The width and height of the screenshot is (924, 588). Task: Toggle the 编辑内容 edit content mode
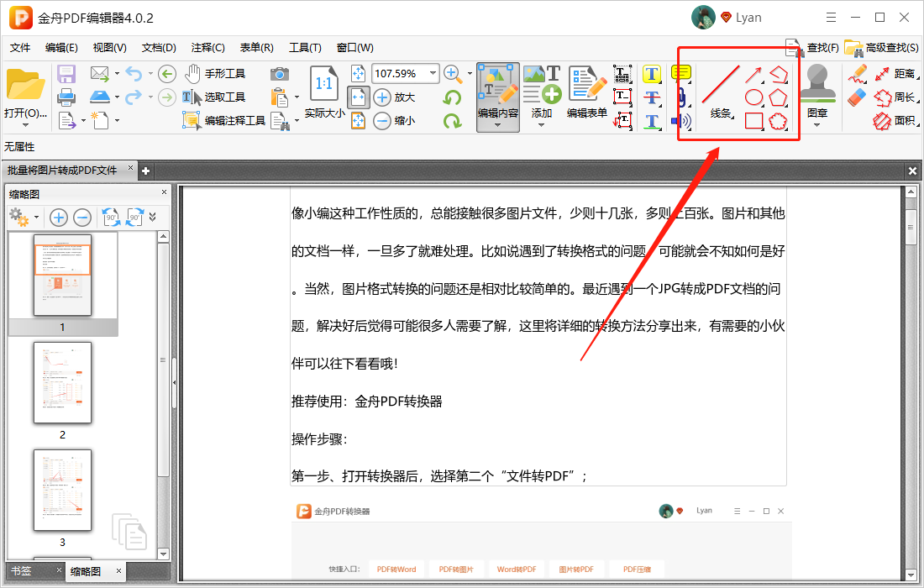pos(498,97)
